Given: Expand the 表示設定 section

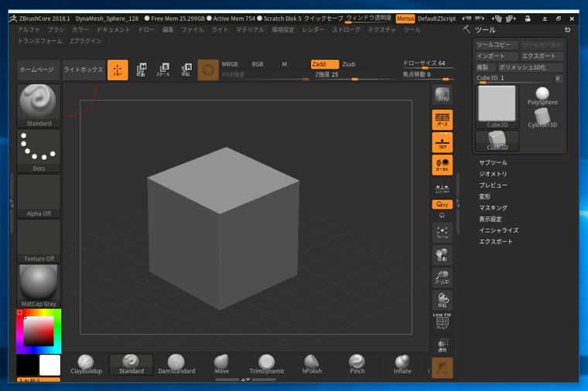Looking at the screenshot, I should [490, 219].
